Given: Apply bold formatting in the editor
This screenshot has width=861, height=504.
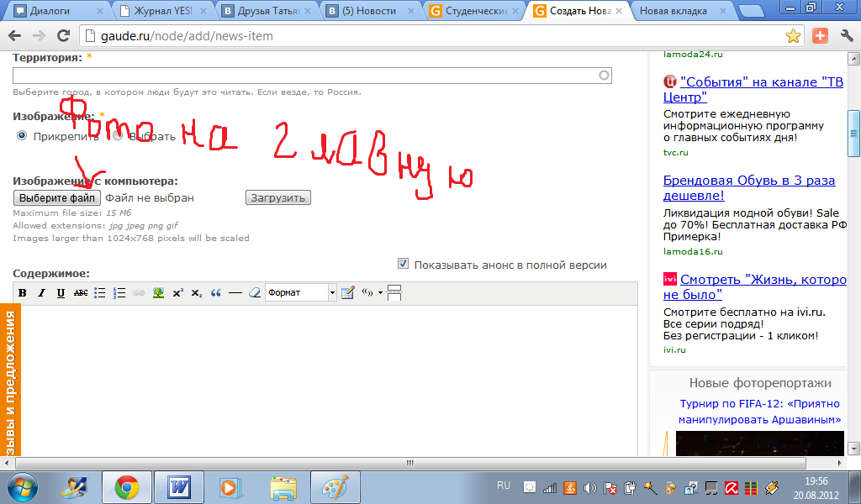Looking at the screenshot, I should [23, 293].
